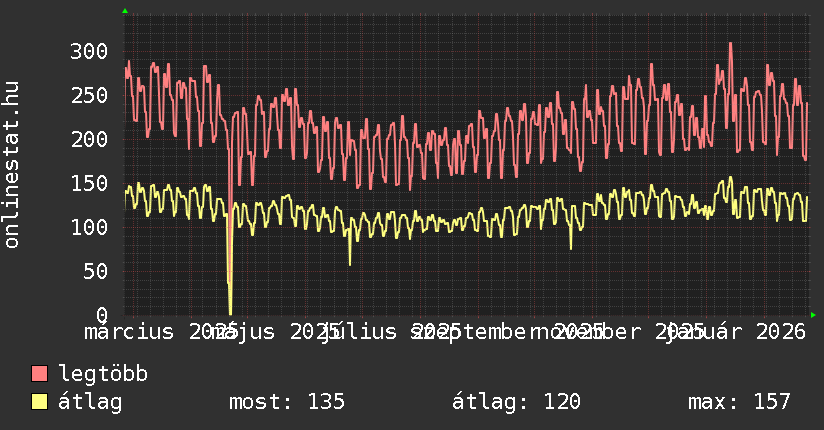Viewport: 824px width, 430px height.
Task: Click the 250 label on the y-axis
Action: coord(90,95)
